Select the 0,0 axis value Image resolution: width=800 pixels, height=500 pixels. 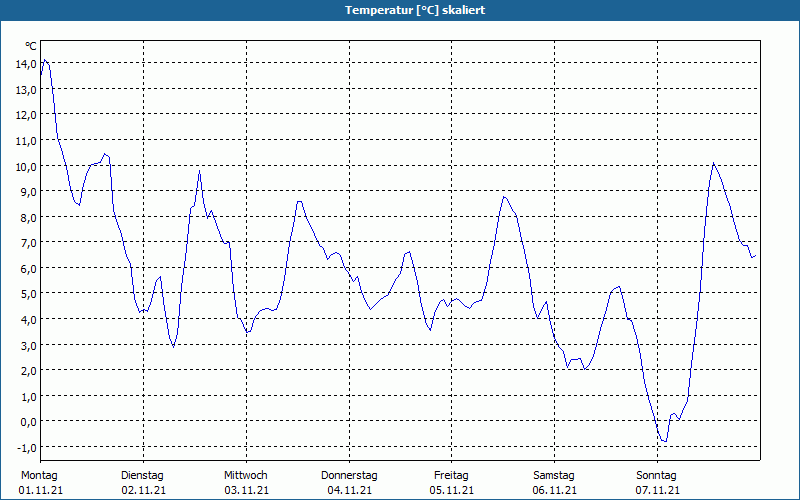click(x=28, y=422)
